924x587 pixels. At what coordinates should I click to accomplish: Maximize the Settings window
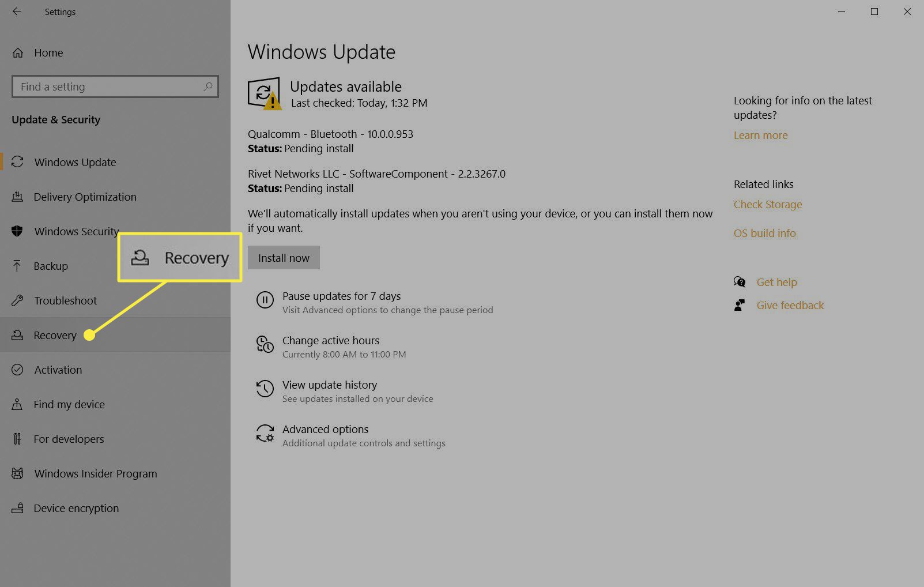(874, 12)
